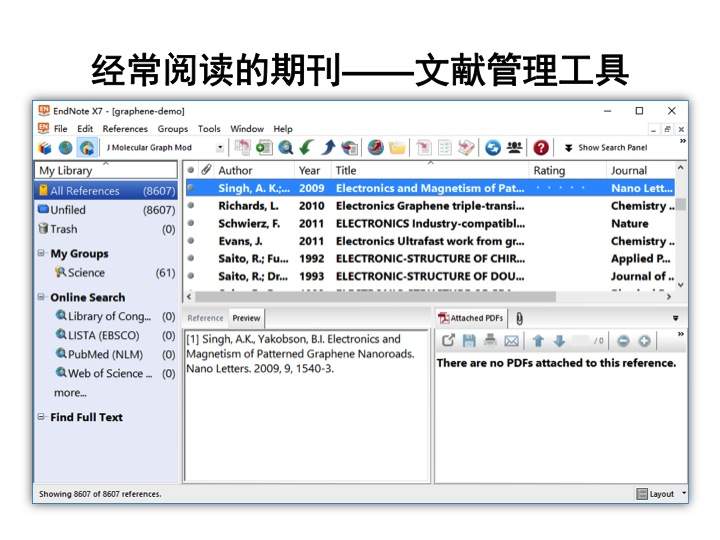The width and height of the screenshot is (720, 540).
Task: Toggle read status dot for Schwierz row
Action: tap(191, 223)
